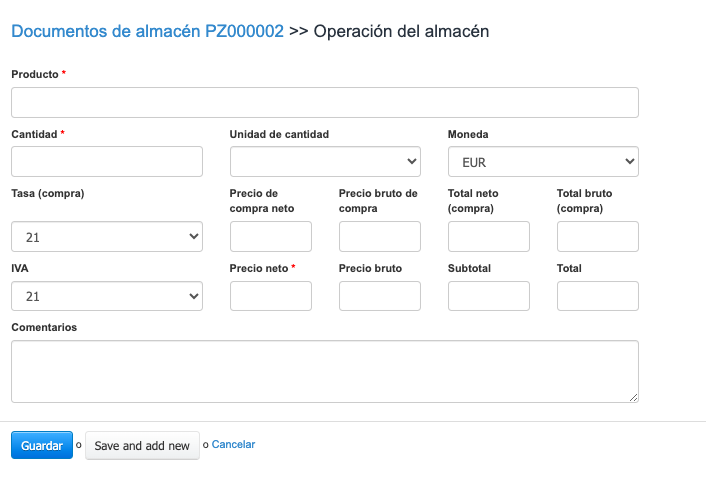Click the Save and add new button
Viewport: 706px width, 496px height.
coord(142,446)
